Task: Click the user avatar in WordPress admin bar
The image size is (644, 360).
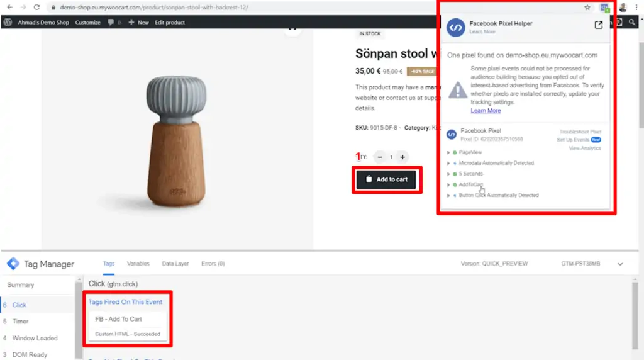Action: [619, 22]
